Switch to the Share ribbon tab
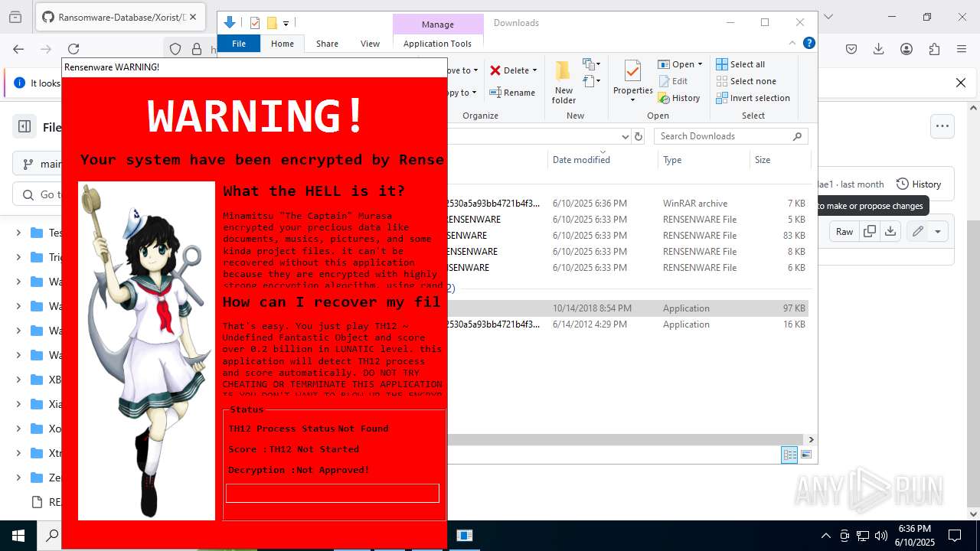This screenshot has height=551, width=980. coord(327,44)
